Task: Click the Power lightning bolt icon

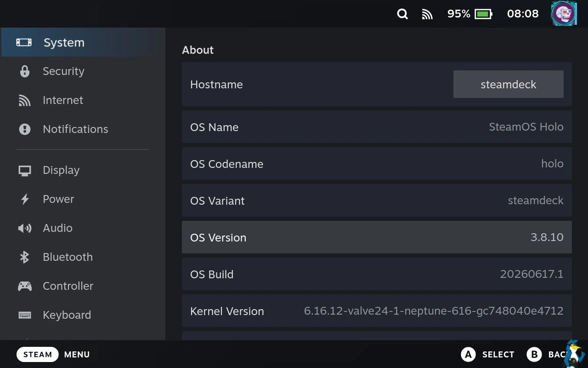Action: pyautogui.click(x=25, y=199)
